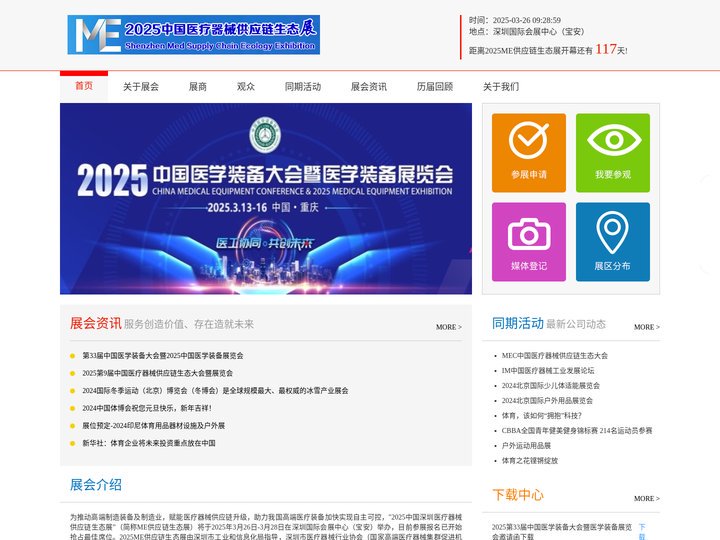The width and height of the screenshot is (720, 540).
Task: Open news about 2024国际冬季运动（北京）博览会
Action: (215, 390)
